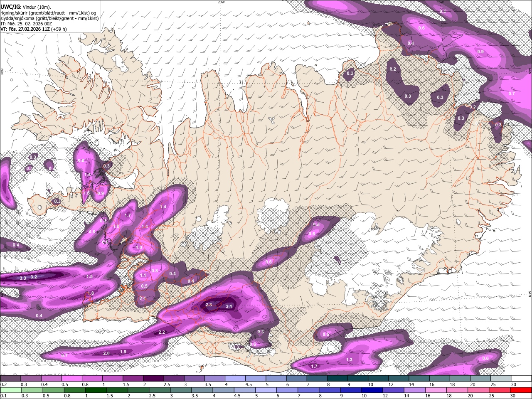Pick the palest green rain swatch labeled 0.1
Viewport: 532px width, 399px height.
tap(11, 390)
